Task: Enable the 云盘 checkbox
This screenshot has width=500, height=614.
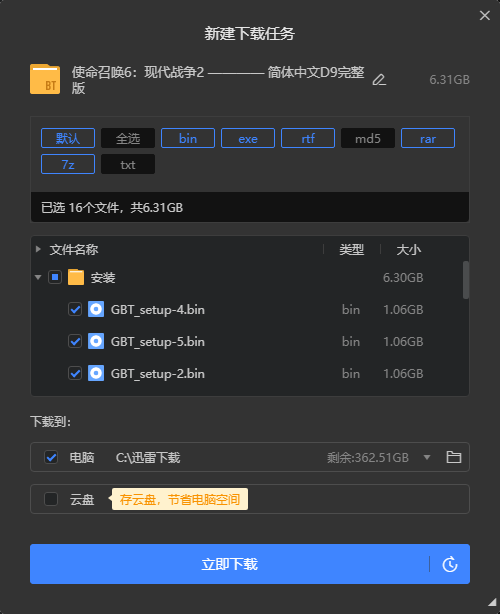Action: [51, 499]
